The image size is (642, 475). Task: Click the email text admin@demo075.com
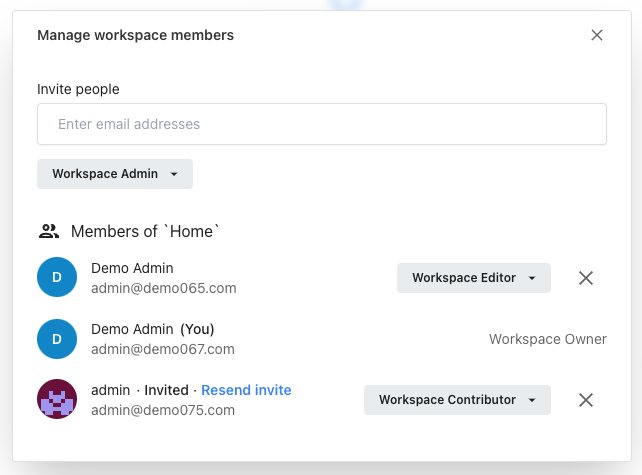click(x=163, y=410)
